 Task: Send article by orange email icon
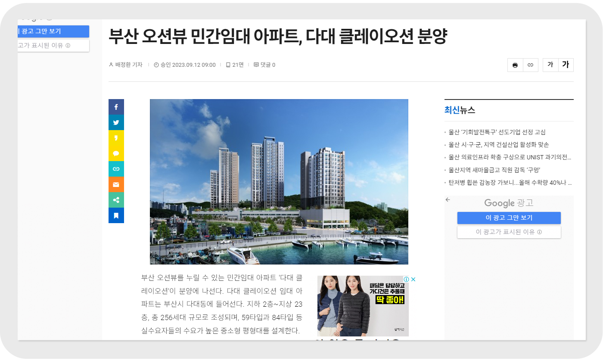(x=116, y=184)
